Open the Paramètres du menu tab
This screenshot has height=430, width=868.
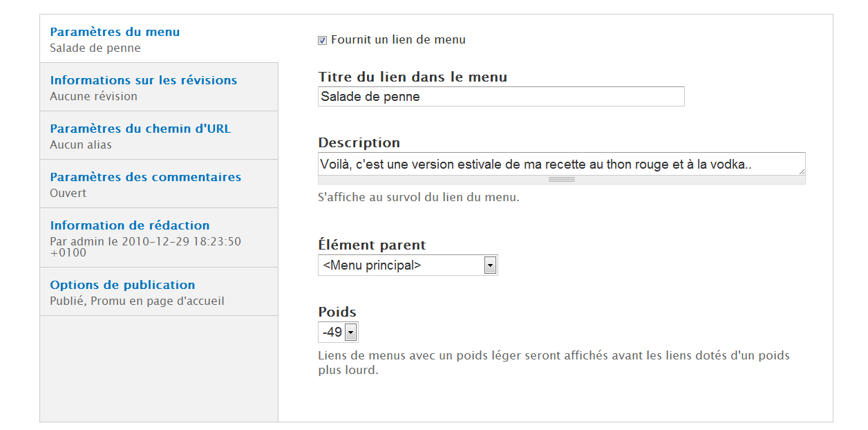tap(115, 32)
